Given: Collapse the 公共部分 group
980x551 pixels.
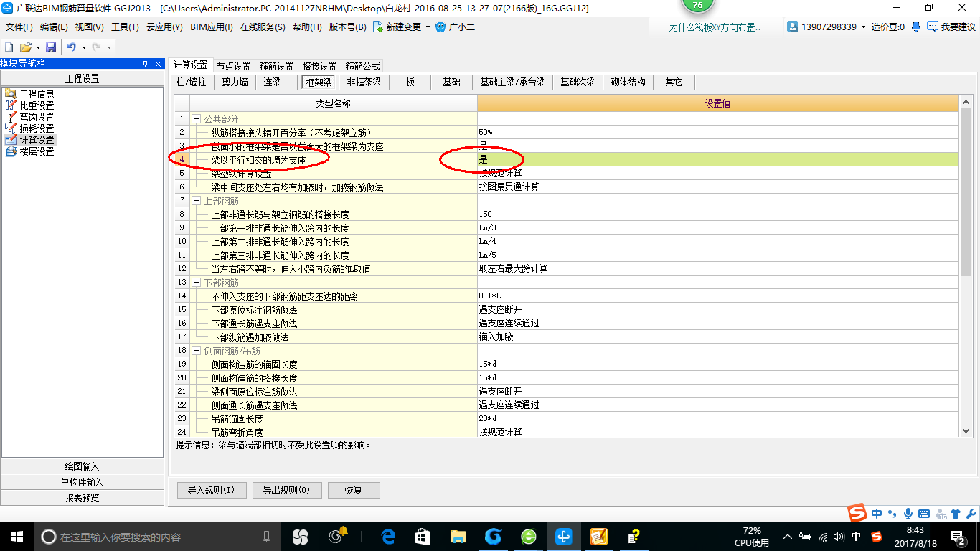Looking at the screenshot, I should tap(196, 119).
